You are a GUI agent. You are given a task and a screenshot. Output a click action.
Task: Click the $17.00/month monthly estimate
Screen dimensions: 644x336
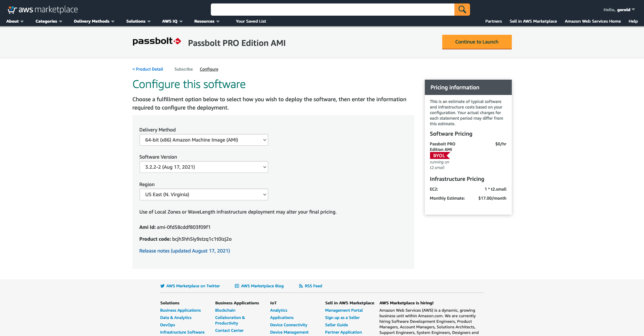point(492,198)
